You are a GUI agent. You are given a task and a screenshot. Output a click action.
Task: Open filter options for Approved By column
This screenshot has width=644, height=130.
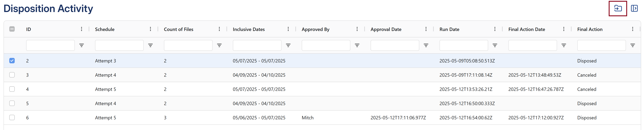pos(357,45)
